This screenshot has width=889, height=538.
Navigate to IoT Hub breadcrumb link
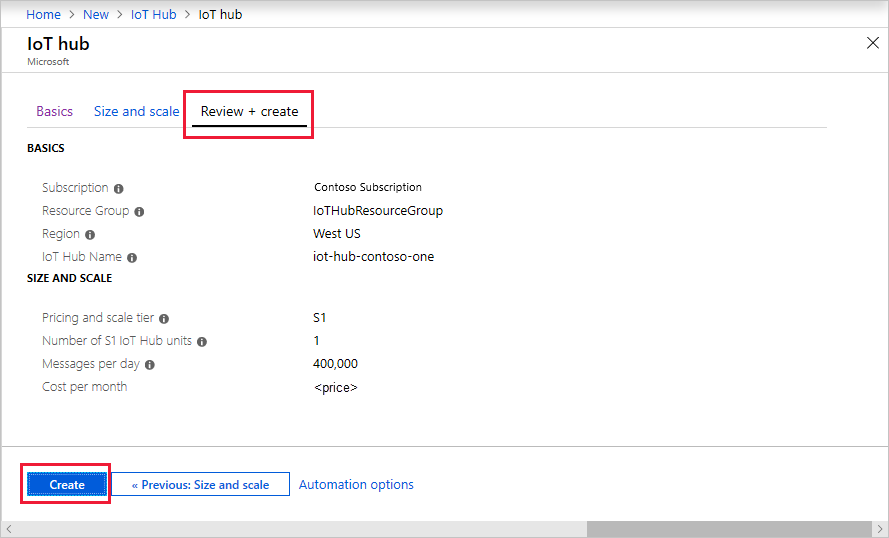(154, 15)
